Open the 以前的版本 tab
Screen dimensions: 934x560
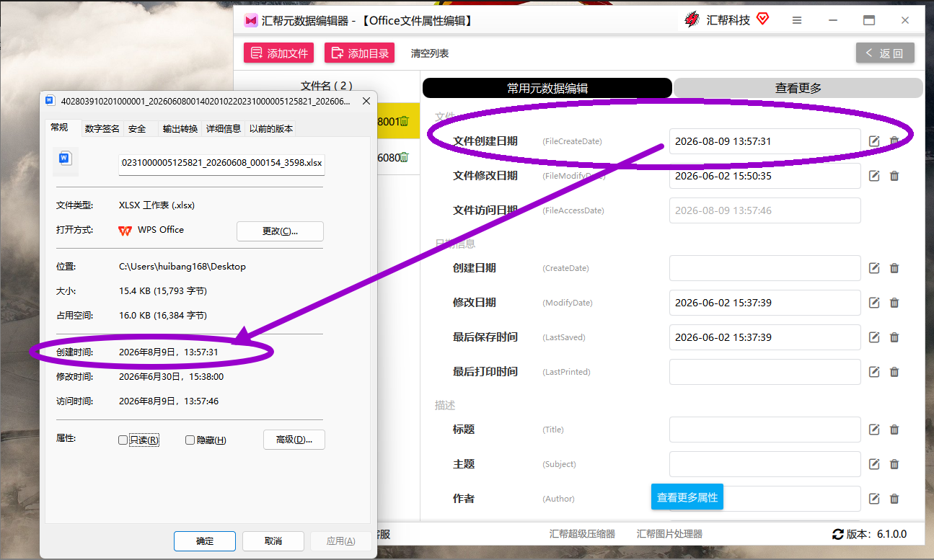tap(271, 129)
